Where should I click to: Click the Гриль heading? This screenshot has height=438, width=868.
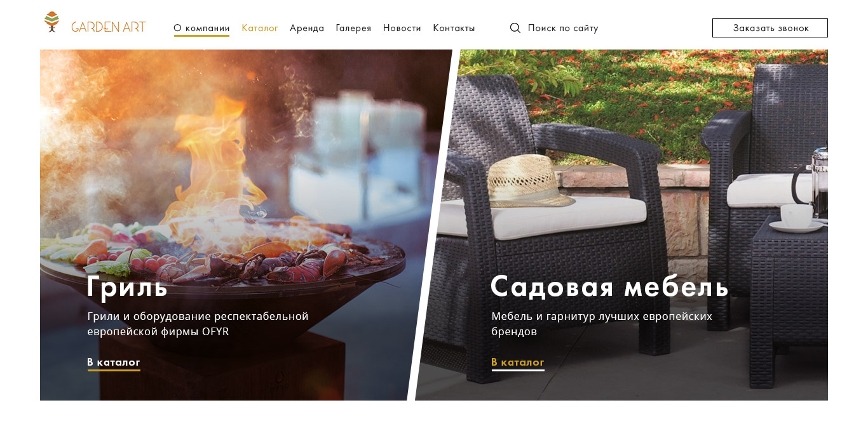(x=127, y=286)
